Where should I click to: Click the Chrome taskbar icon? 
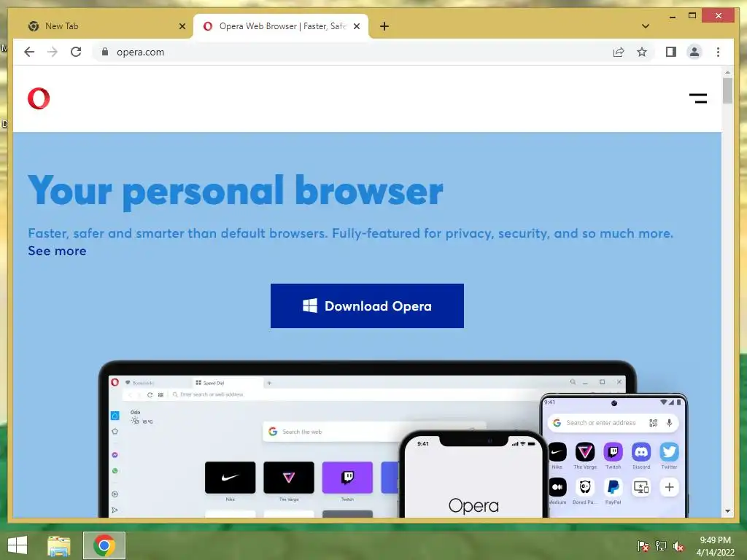click(x=104, y=545)
